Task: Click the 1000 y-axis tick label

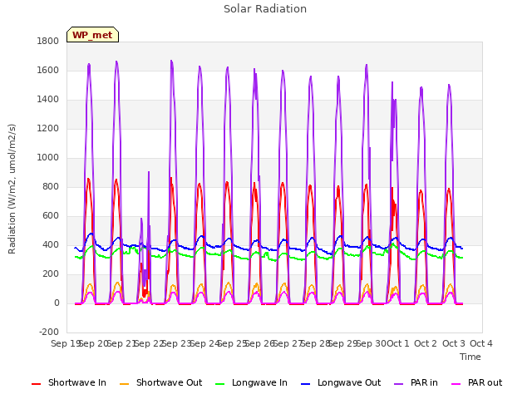Action: (48, 157)
